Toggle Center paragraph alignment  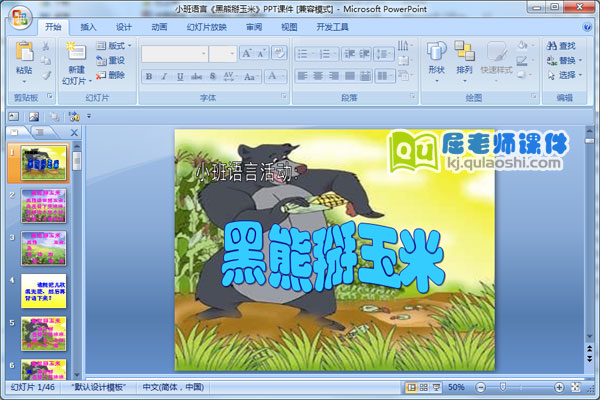(318, 76)
